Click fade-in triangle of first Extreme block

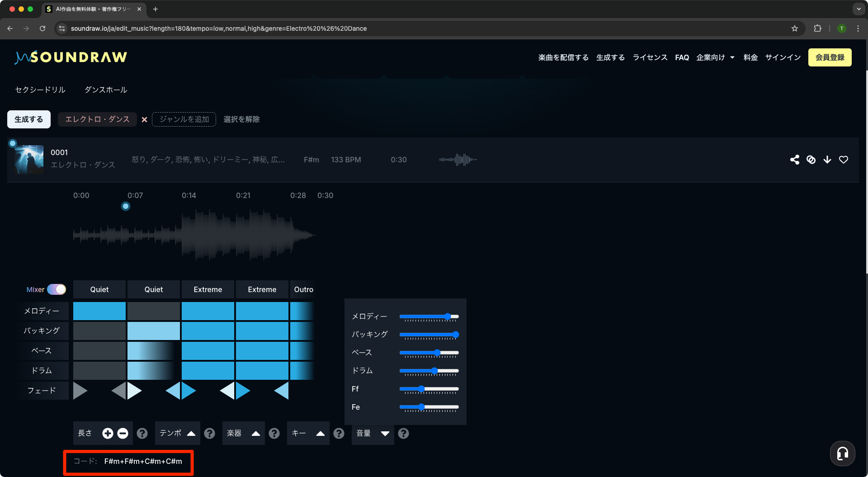tap(189, 391)
